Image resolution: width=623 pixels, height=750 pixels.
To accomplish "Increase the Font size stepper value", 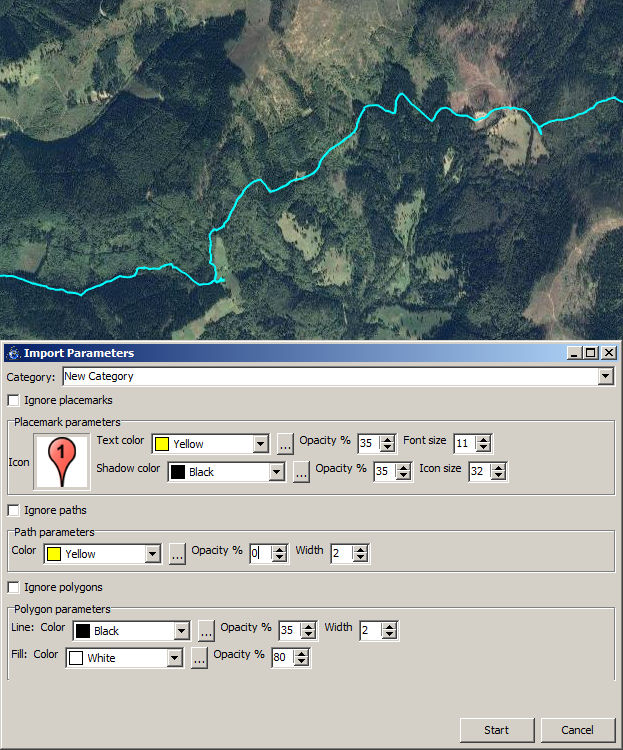I will coord(484,439).
